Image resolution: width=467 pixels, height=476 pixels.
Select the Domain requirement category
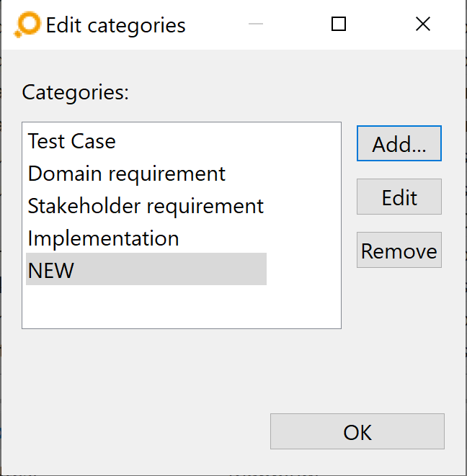pos(126,174)
